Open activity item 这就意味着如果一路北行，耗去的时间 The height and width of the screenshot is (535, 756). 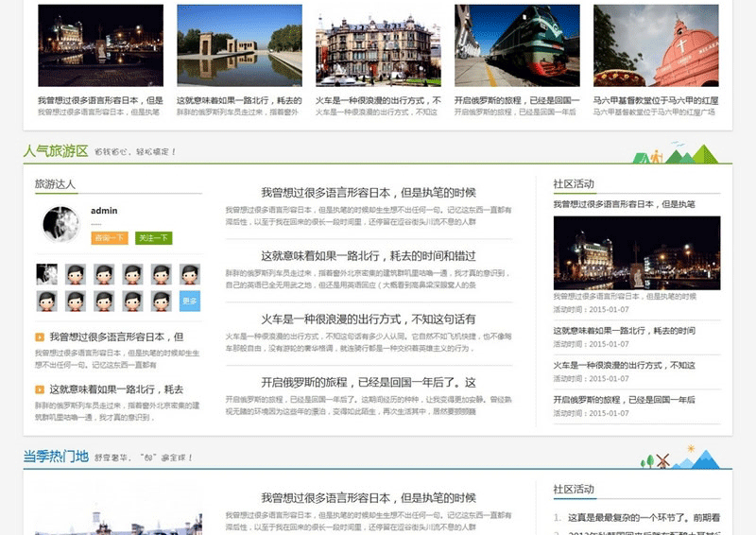625,331
